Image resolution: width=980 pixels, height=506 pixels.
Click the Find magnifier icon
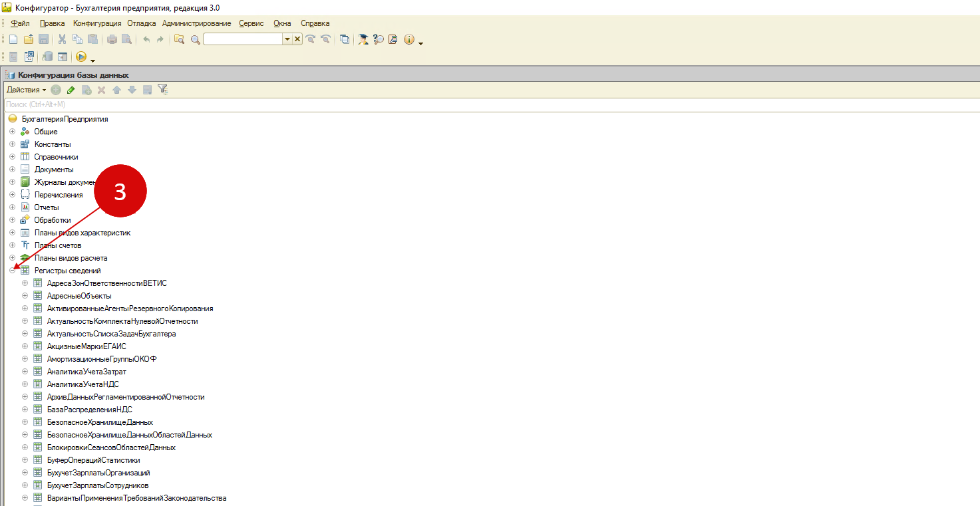click(195, 39)
